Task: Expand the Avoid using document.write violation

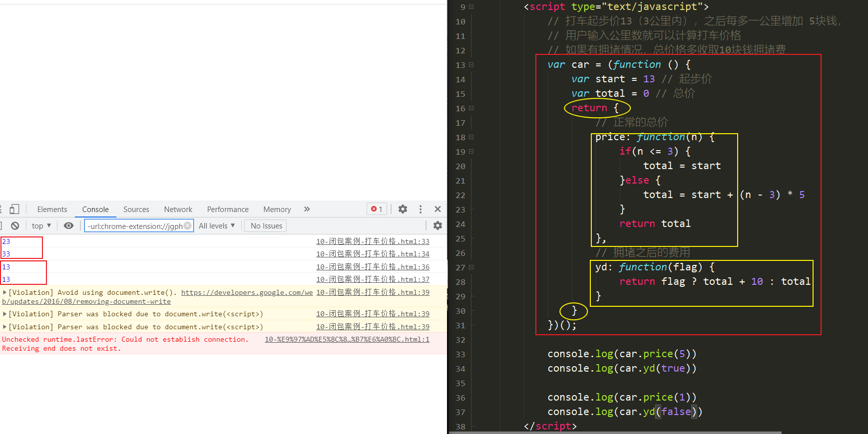Action: pos(4,292)
